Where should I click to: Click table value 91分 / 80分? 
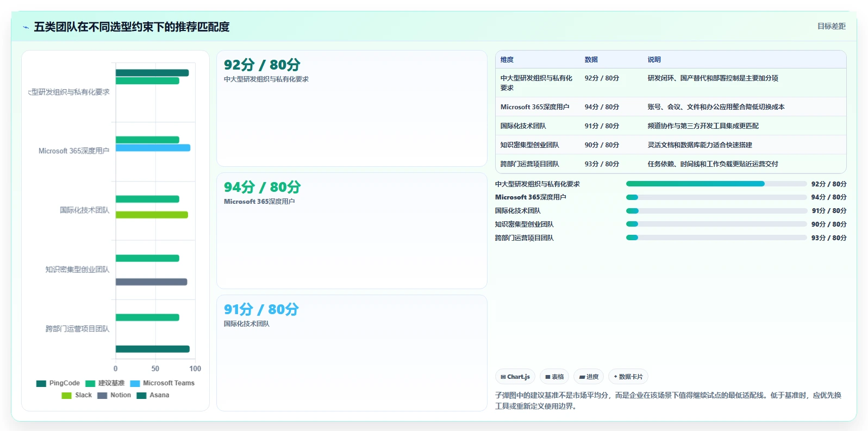coord(602,126)
